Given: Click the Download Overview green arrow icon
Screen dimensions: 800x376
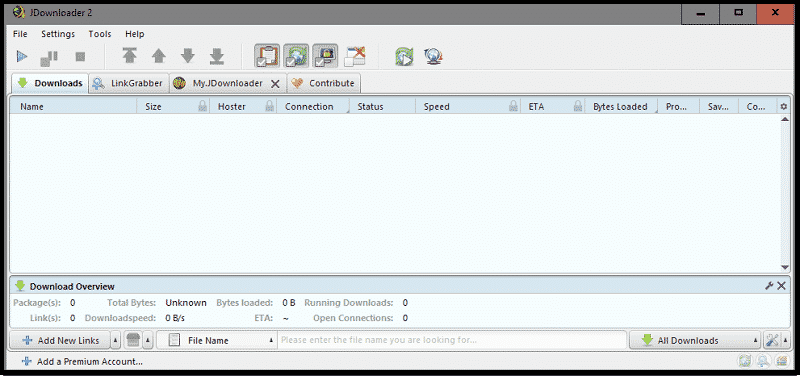Looking at the screenshot, I should click(20, 286).
